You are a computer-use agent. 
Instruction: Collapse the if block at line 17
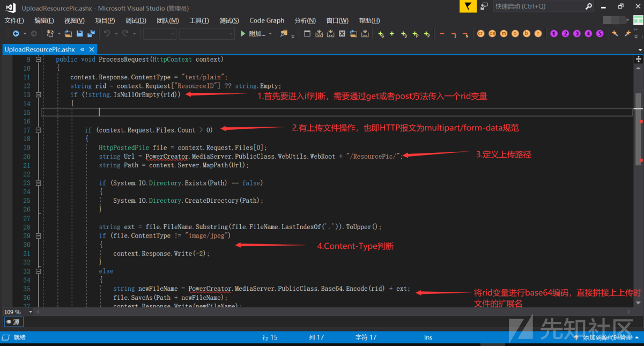point(39,130)
